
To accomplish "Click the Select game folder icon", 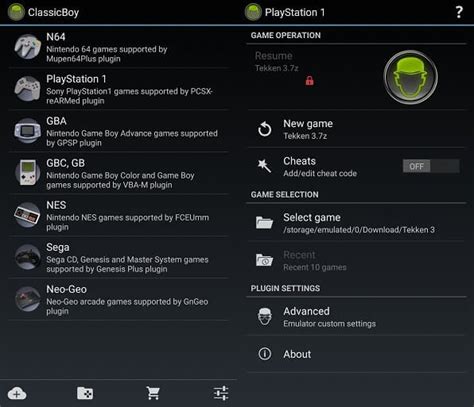I will 264,222.
